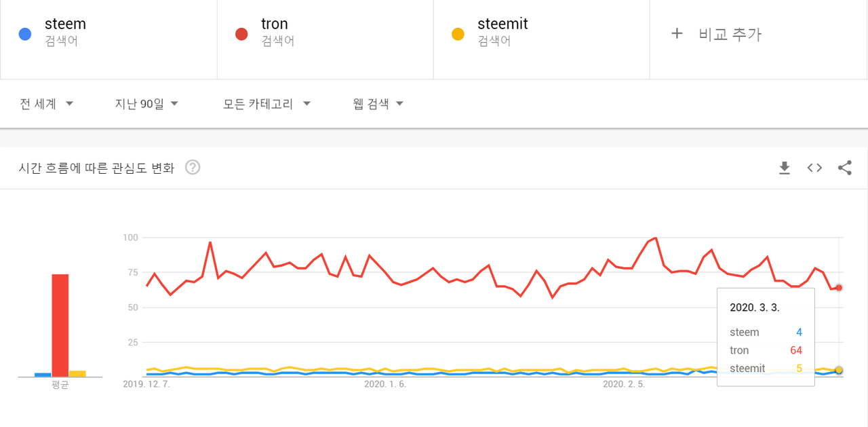Edit the tron search term
Image resolution: width=868 pixels, height=427 pixels.
pyautogui.click(x=275, y=24)
